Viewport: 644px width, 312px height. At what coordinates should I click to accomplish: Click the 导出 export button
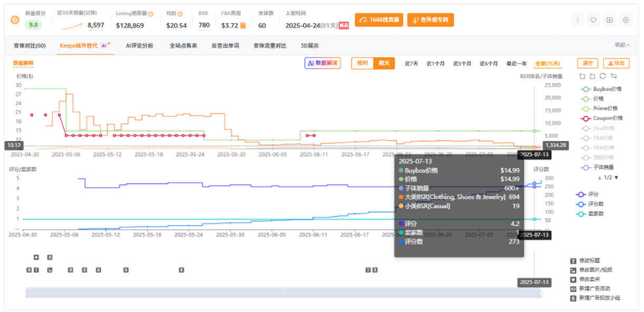pos(616,63)
